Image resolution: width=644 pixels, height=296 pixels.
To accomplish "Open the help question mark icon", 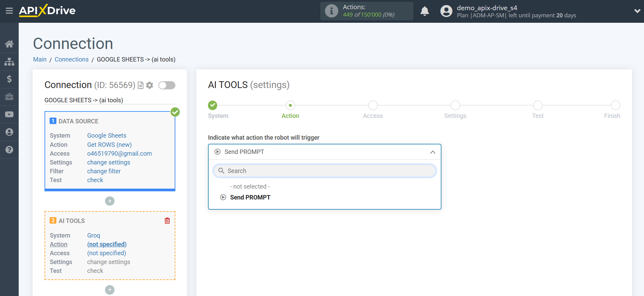I will [9, 150].
